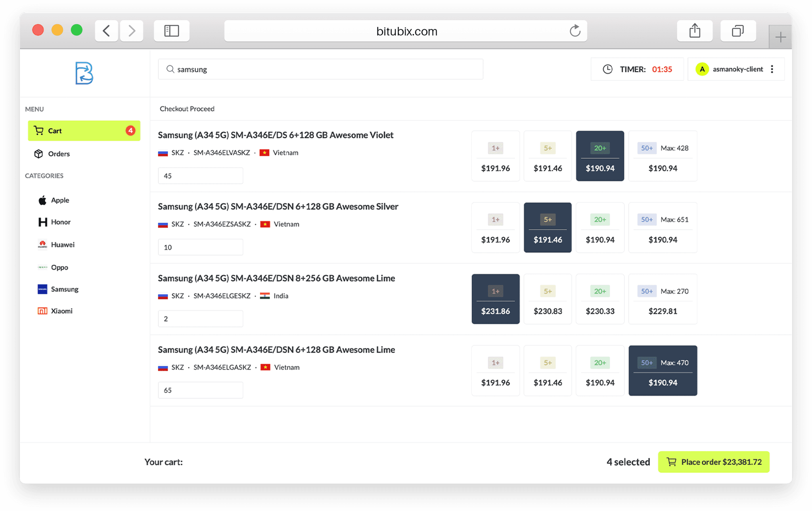Click the Oppo logo icon
The height and width of the screenshot is (511, 812).
click(x=42, y=267)
